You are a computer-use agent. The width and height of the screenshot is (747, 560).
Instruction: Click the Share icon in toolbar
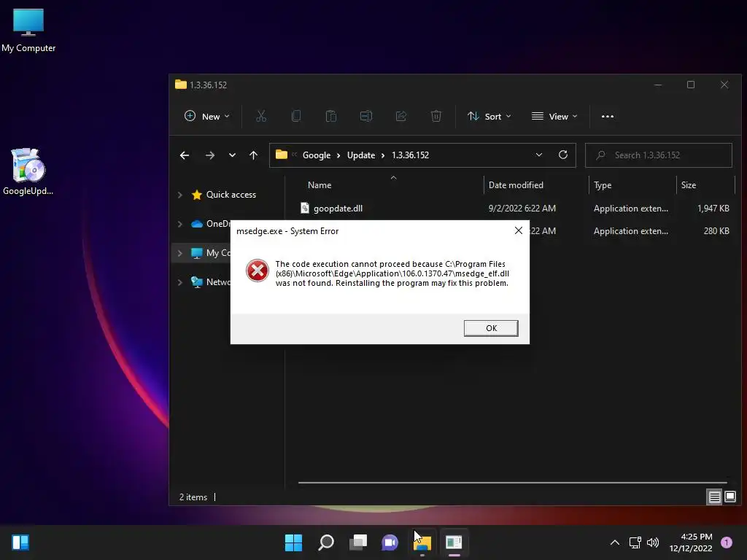point(401,116)
